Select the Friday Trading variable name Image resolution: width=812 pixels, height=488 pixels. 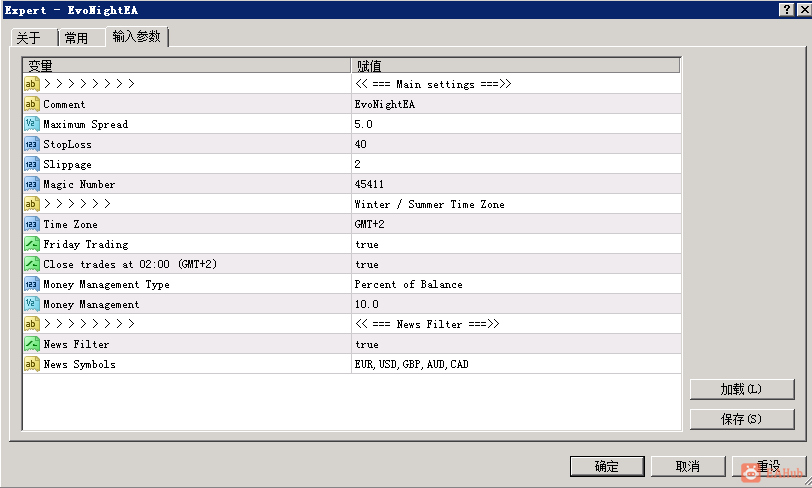point(86,245)
